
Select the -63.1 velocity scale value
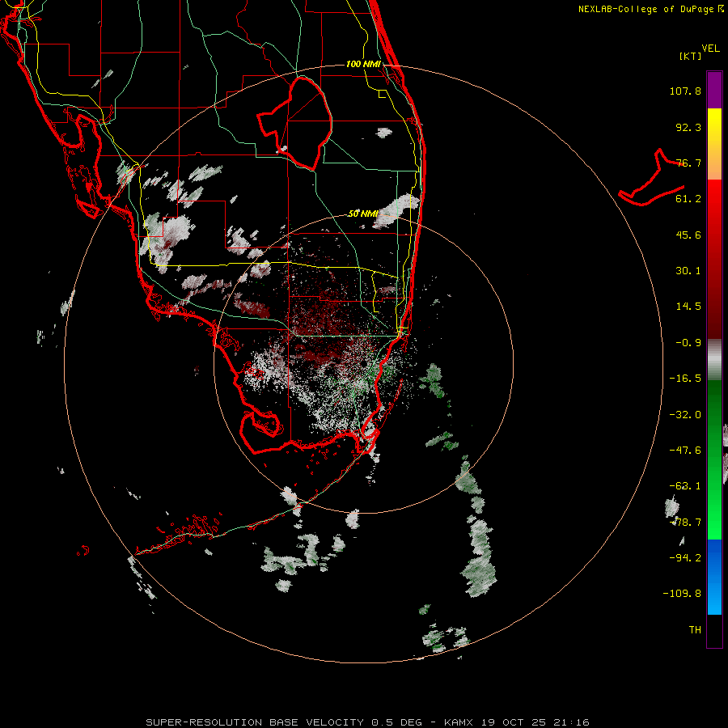coord(685,486)
